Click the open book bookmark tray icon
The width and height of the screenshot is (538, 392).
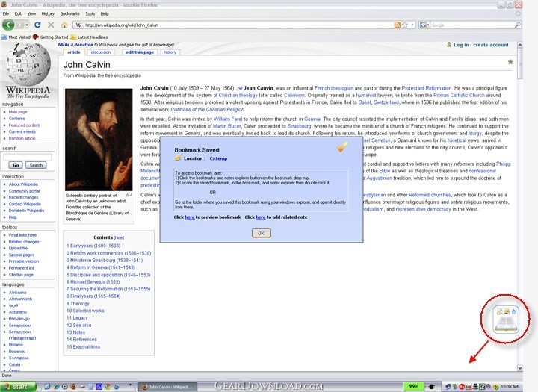507,324
